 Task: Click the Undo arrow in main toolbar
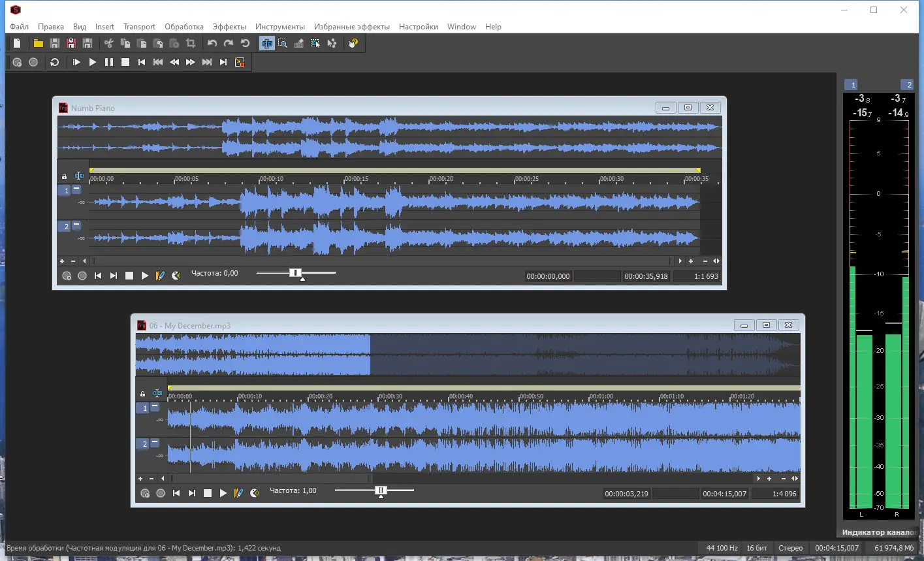tap(212, 43)
